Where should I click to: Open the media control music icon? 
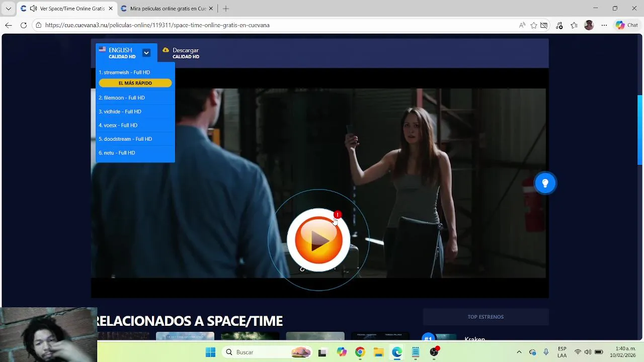559,25
